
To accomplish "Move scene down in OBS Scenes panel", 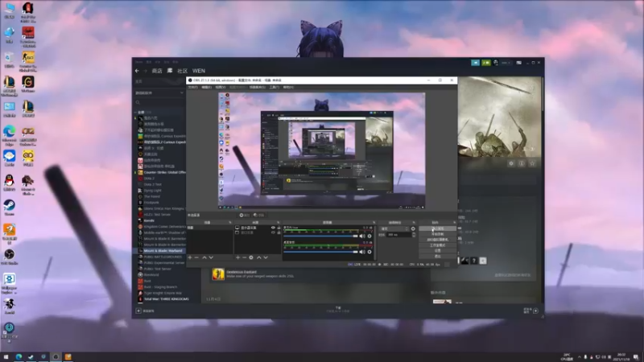I will click(211, 257).
